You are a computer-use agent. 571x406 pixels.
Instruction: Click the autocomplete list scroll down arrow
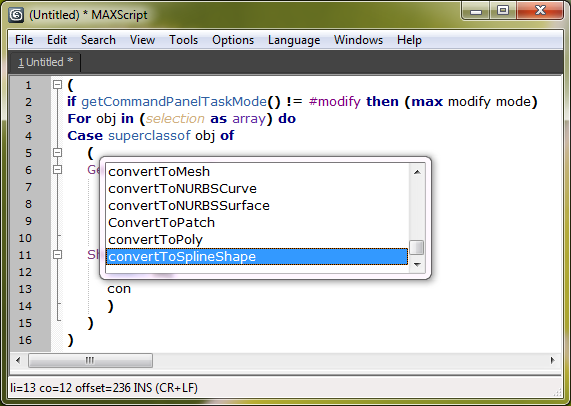pos(417,265)
